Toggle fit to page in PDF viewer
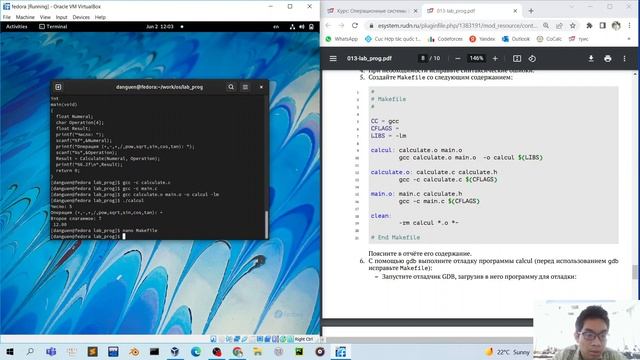This screenshot has width=640, height=360. click(x=517, y=58)
